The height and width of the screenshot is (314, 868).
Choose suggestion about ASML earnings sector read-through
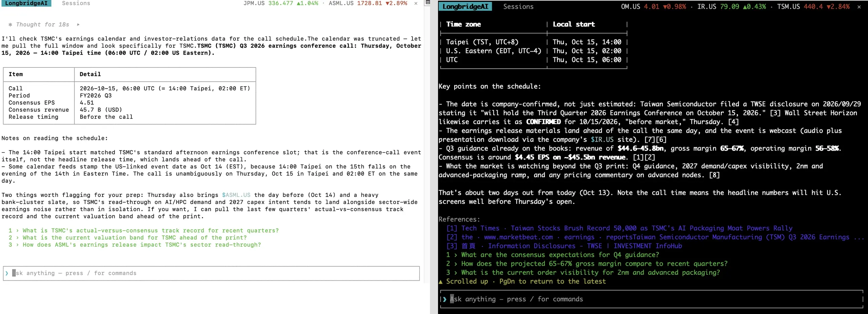click(134, 245)
